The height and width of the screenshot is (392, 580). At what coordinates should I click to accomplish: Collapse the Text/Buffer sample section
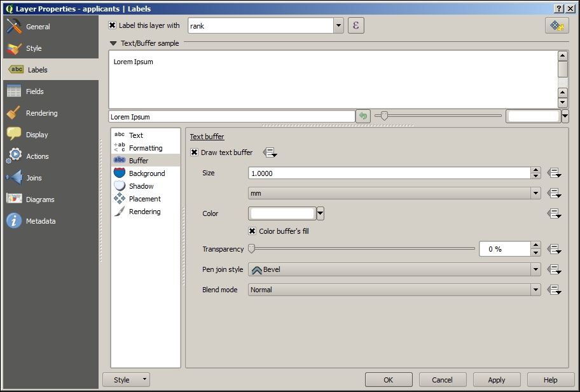[x=113, y=43]
